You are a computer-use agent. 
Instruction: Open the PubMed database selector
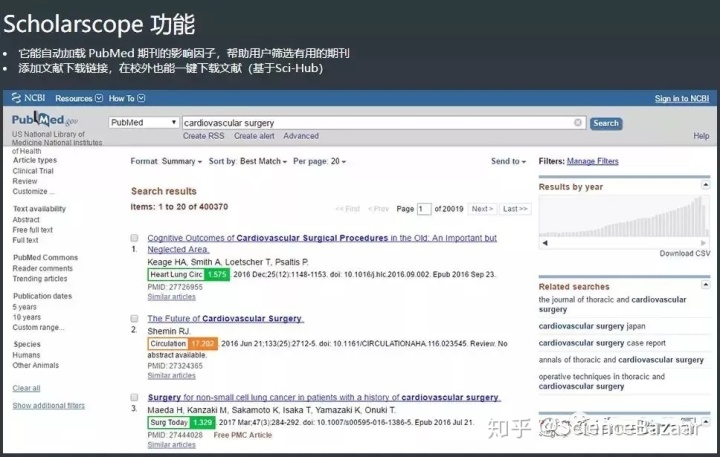(x=143, y=123)
